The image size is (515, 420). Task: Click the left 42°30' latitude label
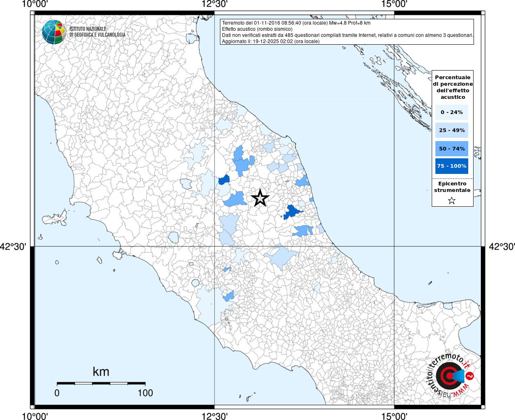[x=13, y=247]
